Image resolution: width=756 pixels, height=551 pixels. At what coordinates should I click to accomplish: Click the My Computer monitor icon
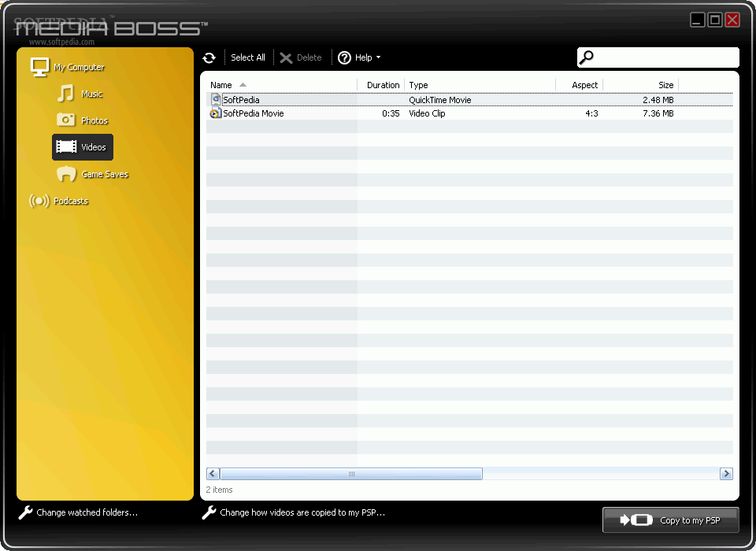tap(39, 67)
